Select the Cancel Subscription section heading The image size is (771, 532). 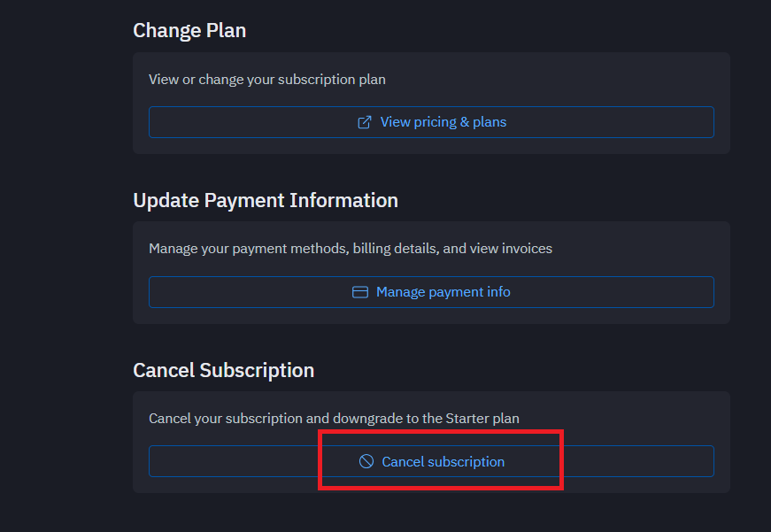[x=224, y=370]
